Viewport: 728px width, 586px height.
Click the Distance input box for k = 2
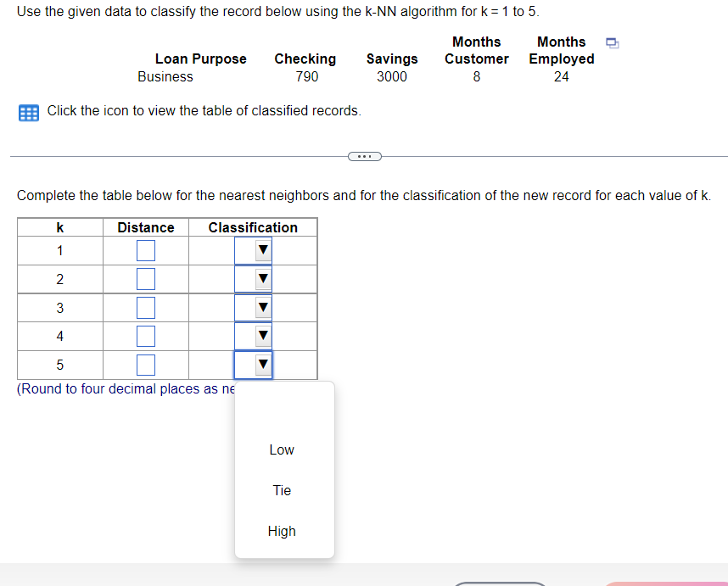pyautogui.click(x=145, y=278)
